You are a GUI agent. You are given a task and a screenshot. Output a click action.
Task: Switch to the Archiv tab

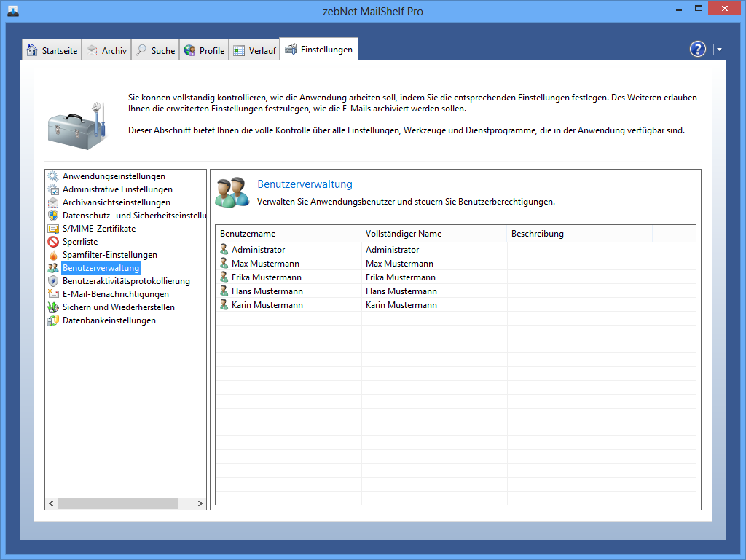point(106,50)
